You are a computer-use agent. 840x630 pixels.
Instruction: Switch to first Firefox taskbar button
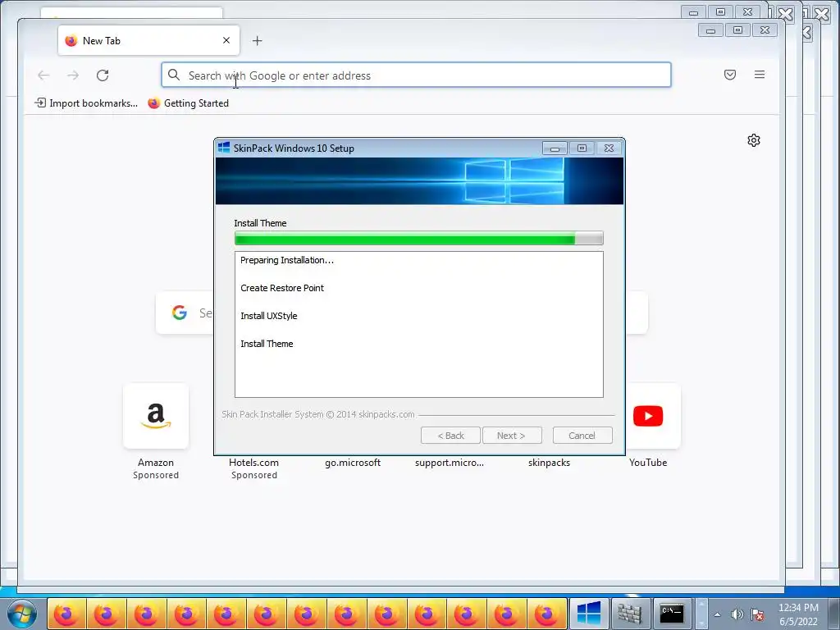click(66, 614)
